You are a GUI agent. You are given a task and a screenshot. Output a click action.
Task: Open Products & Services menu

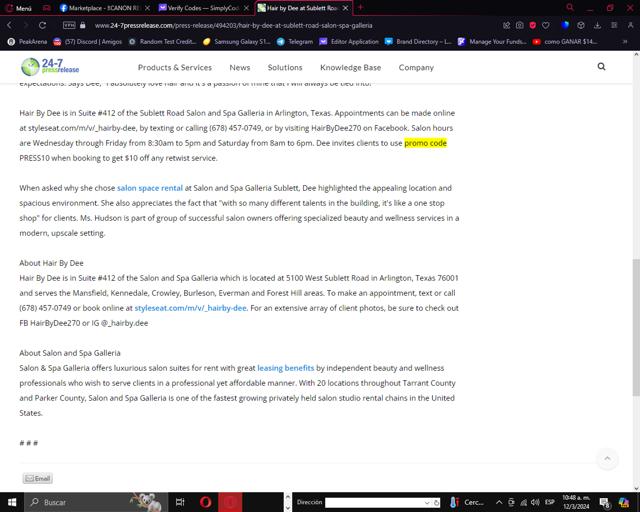pyautogui.click(x=175, y=67)
